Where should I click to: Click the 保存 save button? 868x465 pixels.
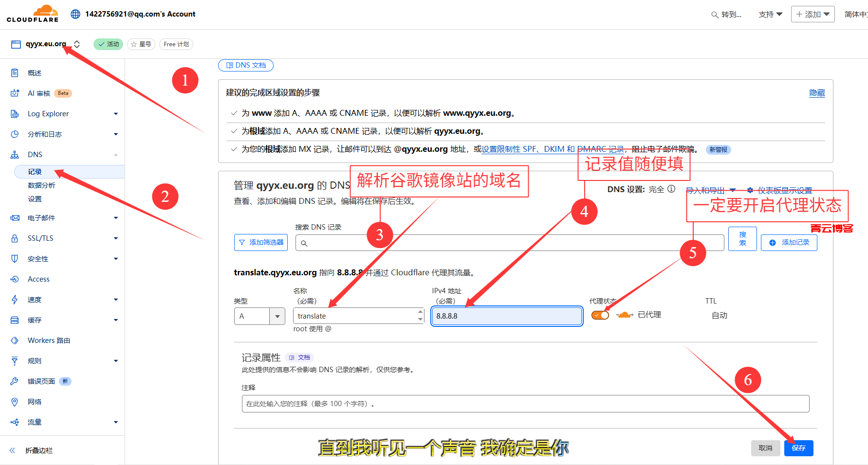click(x=799, y=448)
